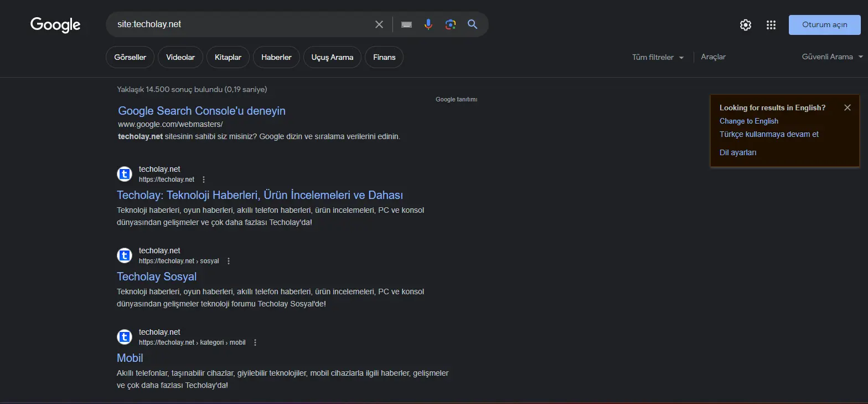Start a voice search with the microphone
The image size is (868, 404).
click(428, 24)
